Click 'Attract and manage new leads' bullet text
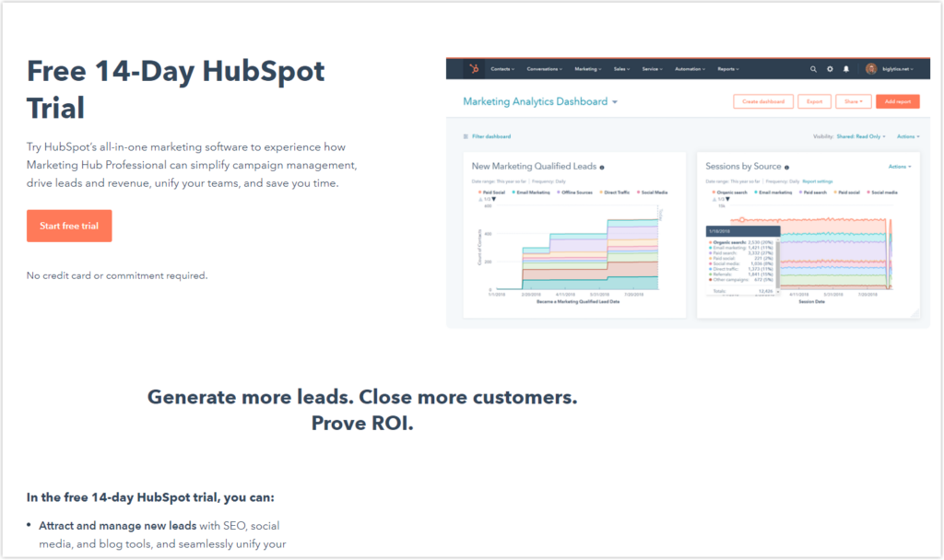Image resolution: width=944 pixels, height=560 pixels. [x=117, y=526]
